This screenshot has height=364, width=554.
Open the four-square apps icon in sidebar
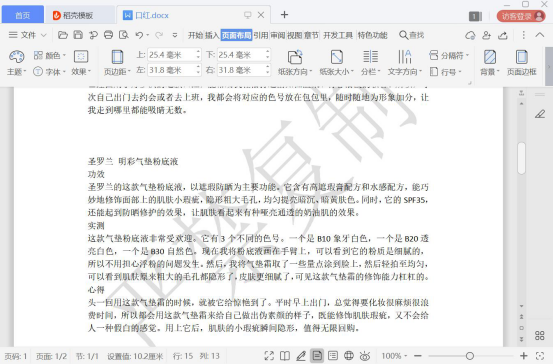(540, 335)
